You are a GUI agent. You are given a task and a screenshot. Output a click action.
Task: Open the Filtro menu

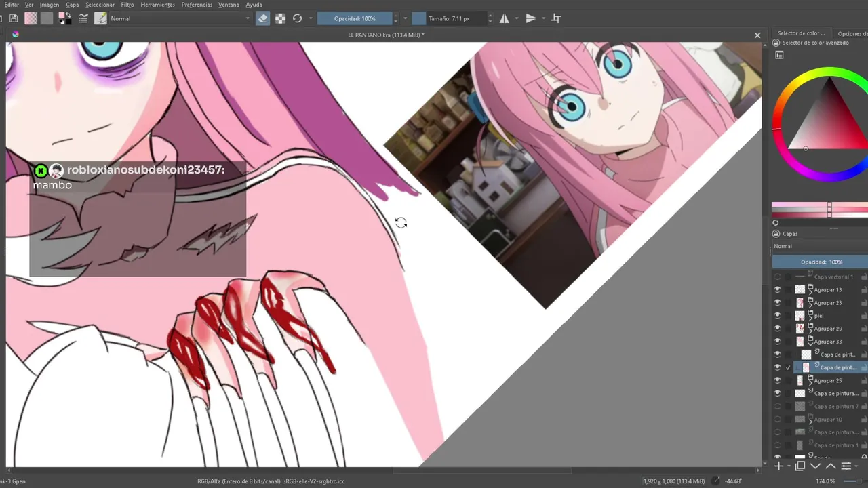point(127,5)
